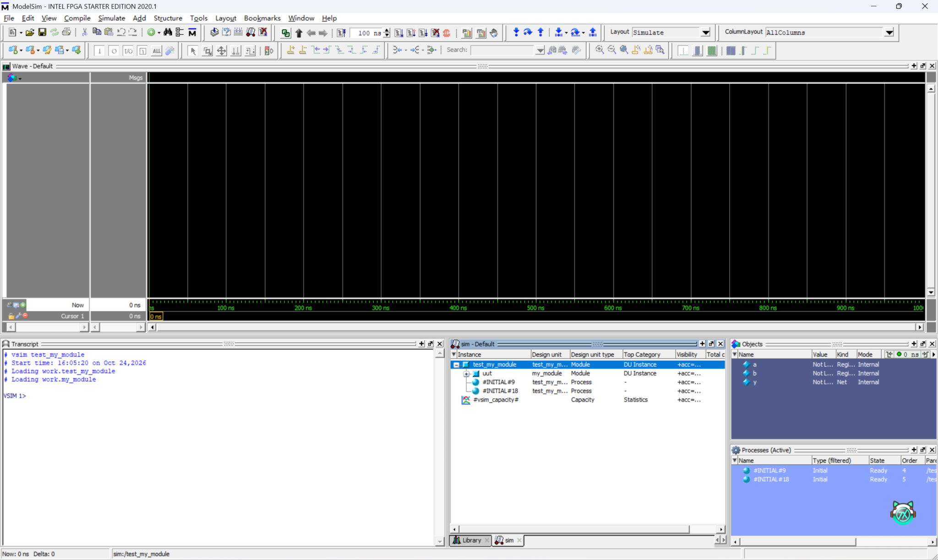
Task: Click the Save floppy disk icon
Action: coord(42,33)
